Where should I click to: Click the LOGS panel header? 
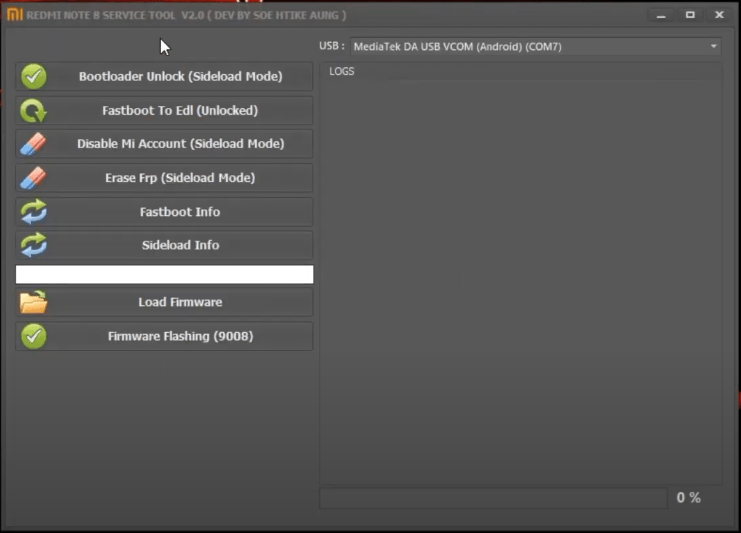pos(342,71)
